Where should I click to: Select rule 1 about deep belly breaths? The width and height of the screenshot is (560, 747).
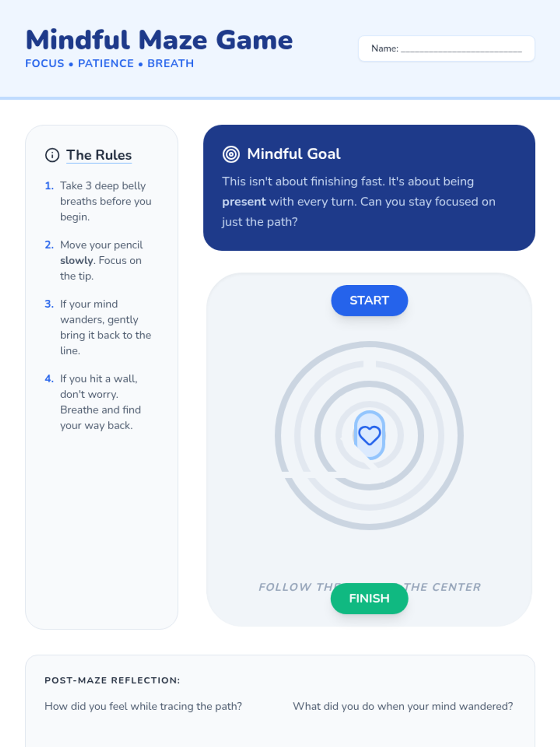99,201
